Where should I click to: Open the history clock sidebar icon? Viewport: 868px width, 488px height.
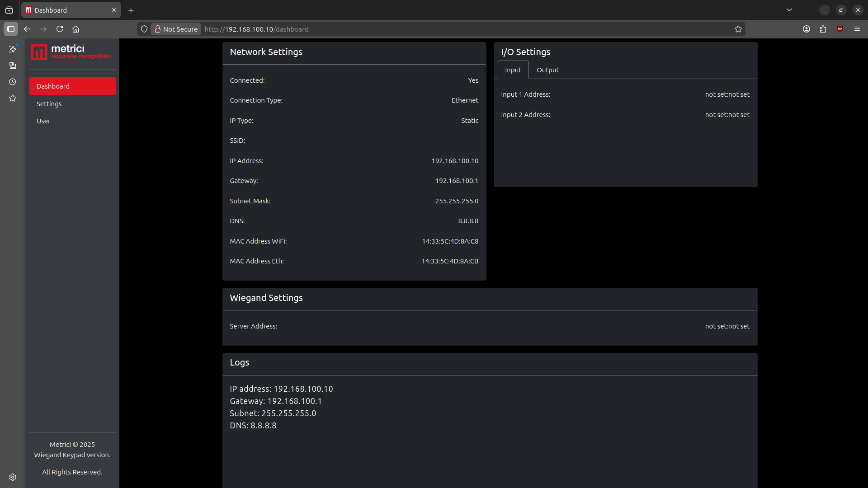click(13, 82)
